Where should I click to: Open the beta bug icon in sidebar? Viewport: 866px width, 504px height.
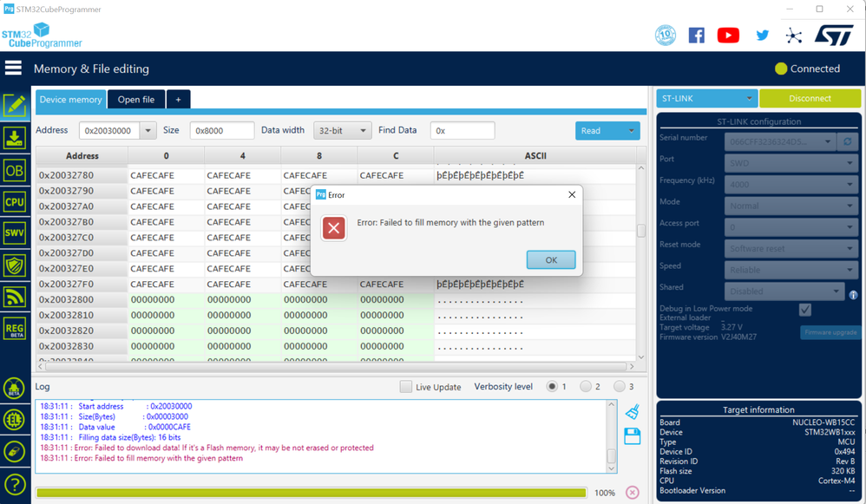pos(14,388)
